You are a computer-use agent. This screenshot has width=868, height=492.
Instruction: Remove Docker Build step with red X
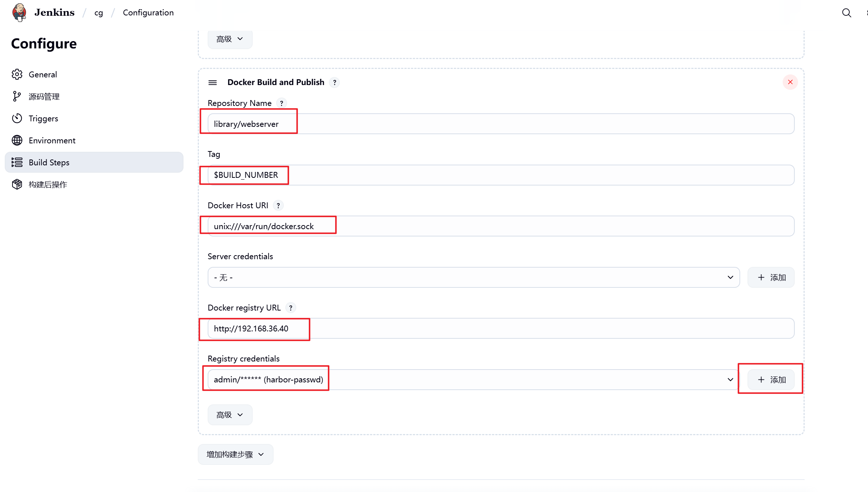(x=790, y=82)
